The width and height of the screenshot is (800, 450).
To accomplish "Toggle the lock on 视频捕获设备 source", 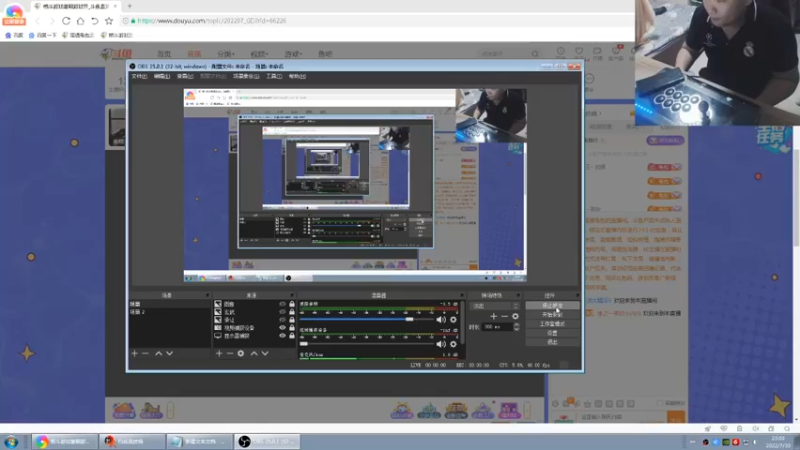I will click(x=292, y=328).
